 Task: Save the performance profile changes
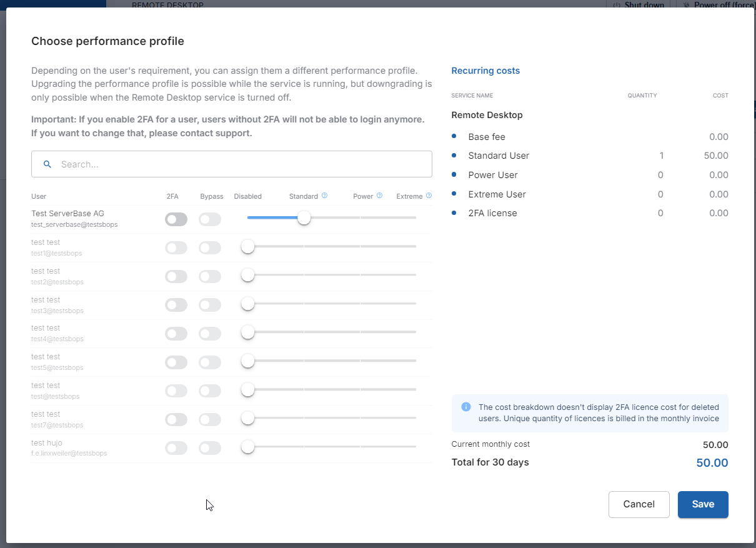point(703,504)
